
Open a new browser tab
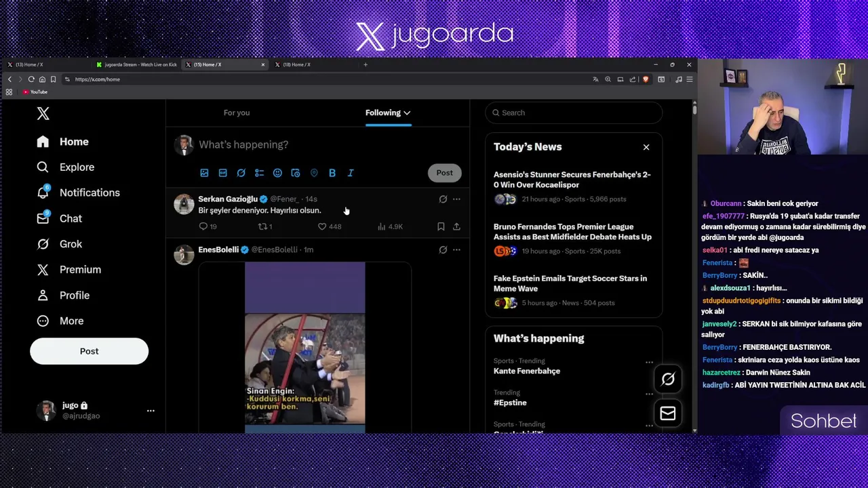[x=366, y=64]
